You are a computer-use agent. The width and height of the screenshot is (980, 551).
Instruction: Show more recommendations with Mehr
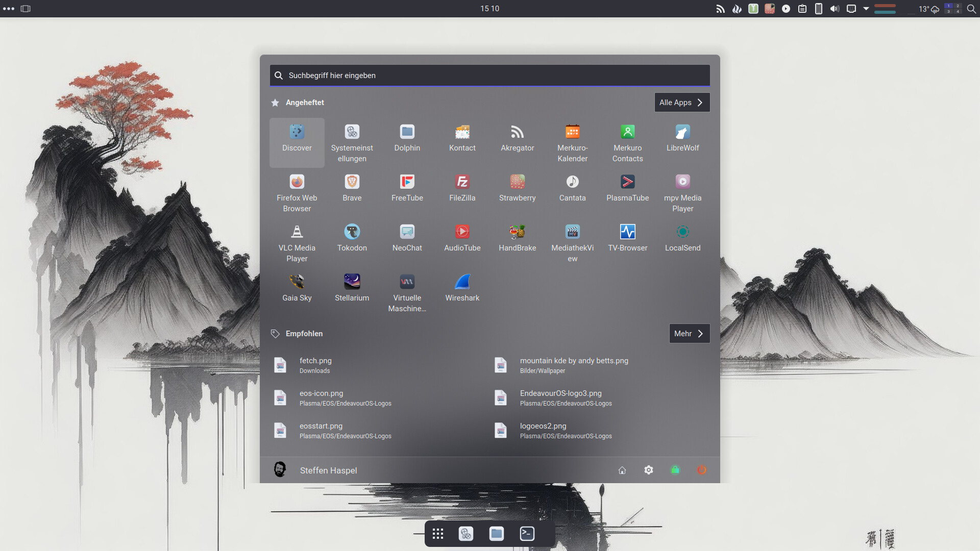click(x=689, y=333)
